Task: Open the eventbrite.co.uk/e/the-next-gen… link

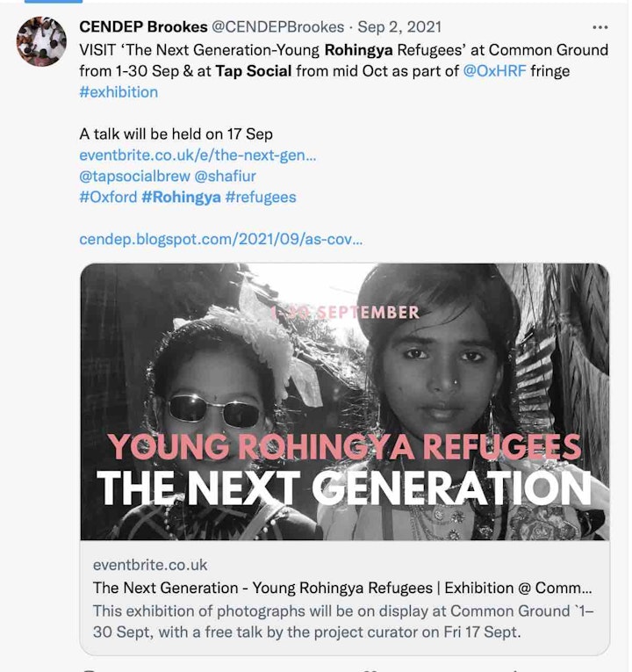Action: tap(197, 155)
